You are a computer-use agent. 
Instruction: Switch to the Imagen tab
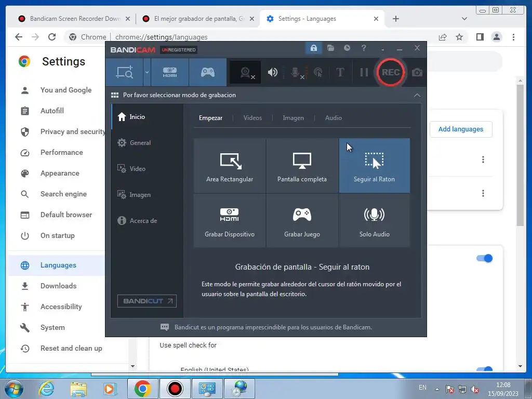click(x=293, y=118)
